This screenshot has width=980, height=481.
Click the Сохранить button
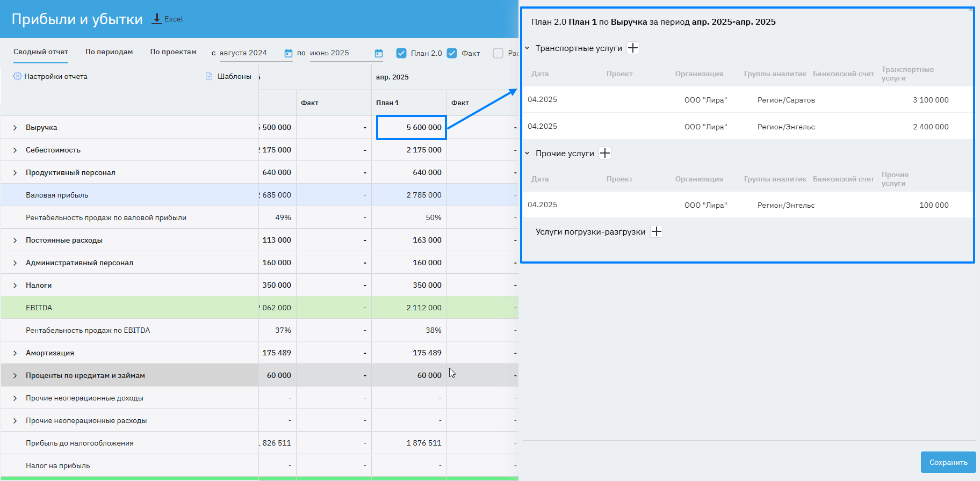(948, 462)
